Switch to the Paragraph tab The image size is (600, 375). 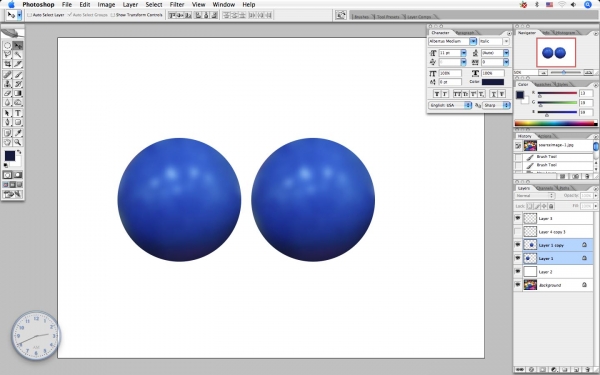[466, 33]
